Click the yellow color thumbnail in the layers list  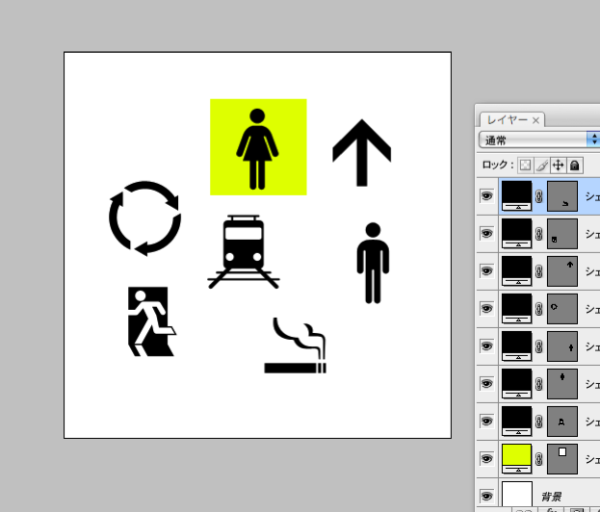(517, 457)
